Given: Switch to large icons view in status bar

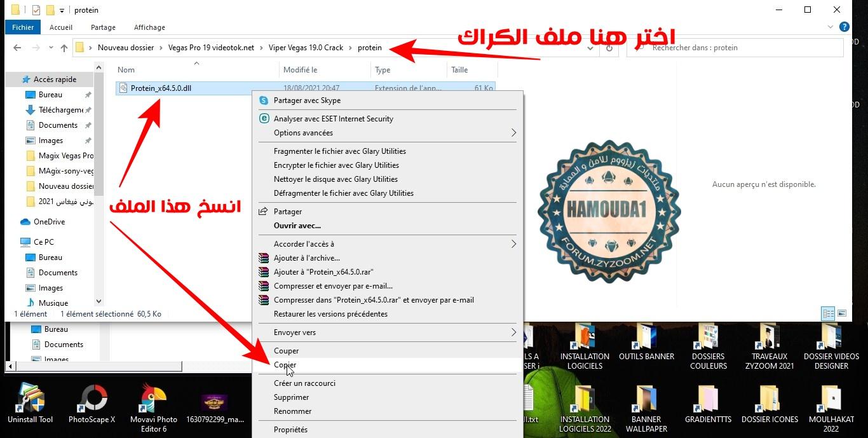Looking at the screenshot, I should (x=842, y=313).
